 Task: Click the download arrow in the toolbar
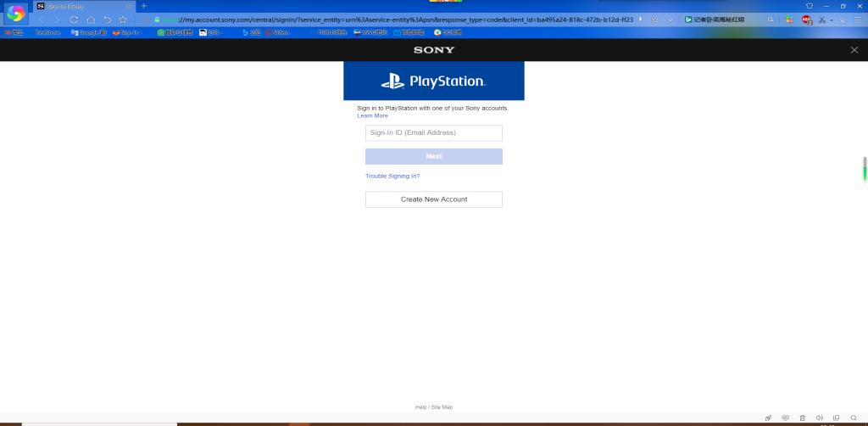tap(844, 20)
